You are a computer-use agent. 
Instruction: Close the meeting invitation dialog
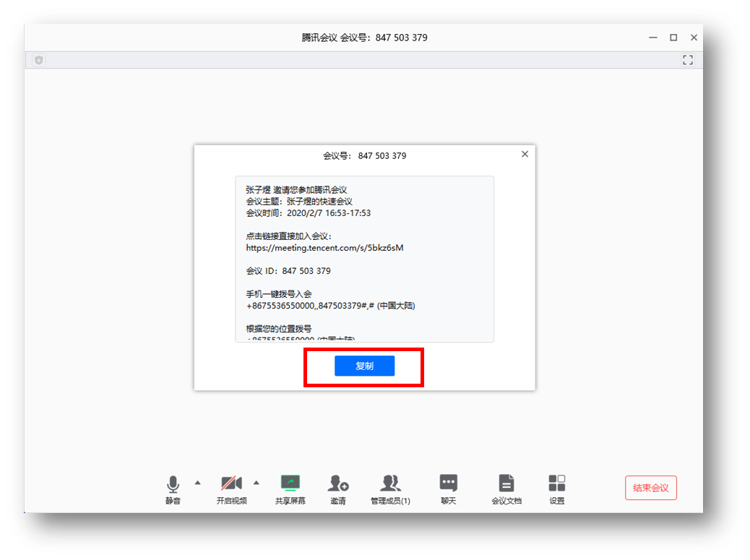525,154
